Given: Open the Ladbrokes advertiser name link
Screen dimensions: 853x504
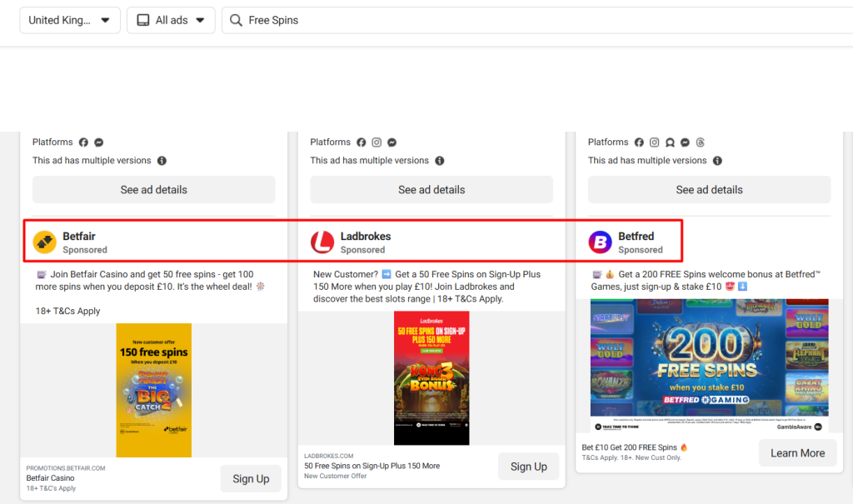Looking at the screenshot, I should click(366, 237).
